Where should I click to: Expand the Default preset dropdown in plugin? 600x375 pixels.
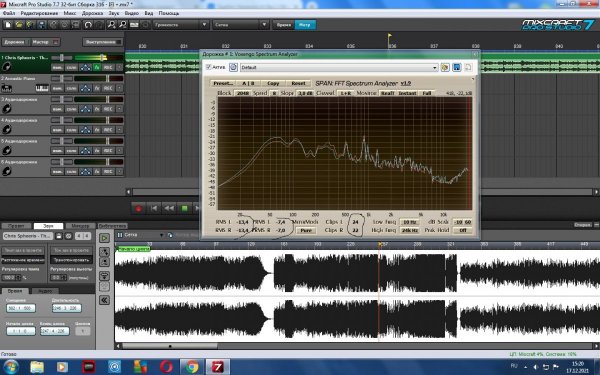click(435, 68)
